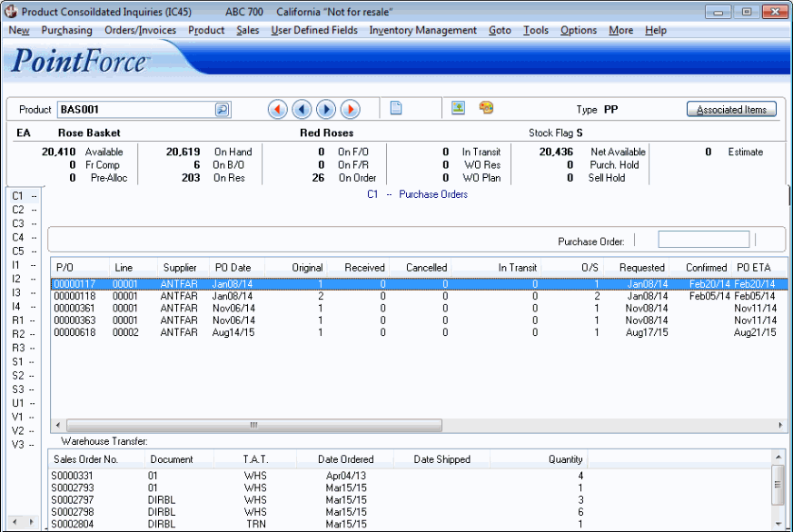Viewport: 793px width, 532px height.
Task: Open the product notes document icon
Action: point(396,108)
